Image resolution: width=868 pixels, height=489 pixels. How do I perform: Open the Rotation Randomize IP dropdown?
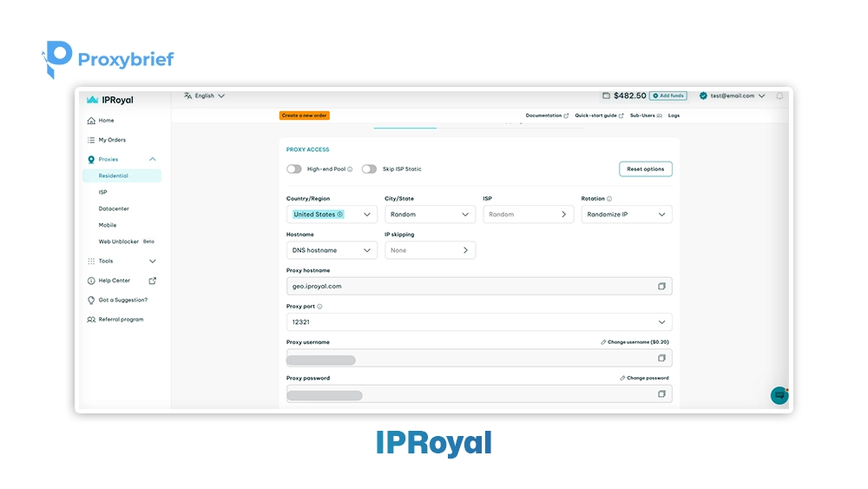(x=627, y=215)
